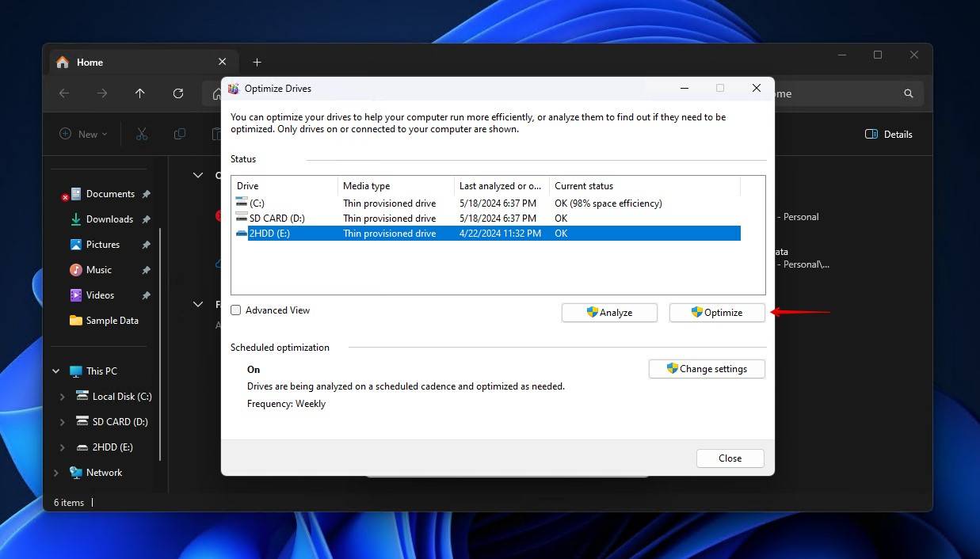Click the Copy icon in toolbar
Viewport: 980px width, 559px height.
click(x=180, y=135)
